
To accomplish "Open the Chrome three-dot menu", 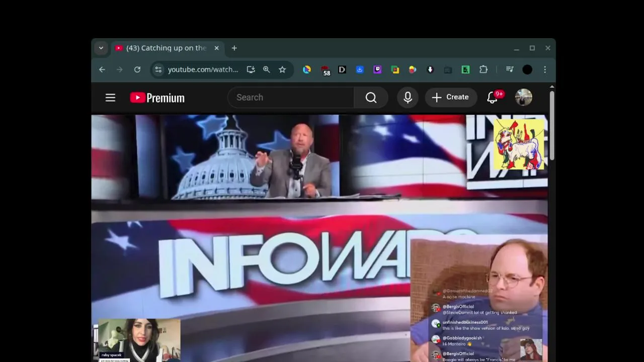I will (x=545, y=70).
